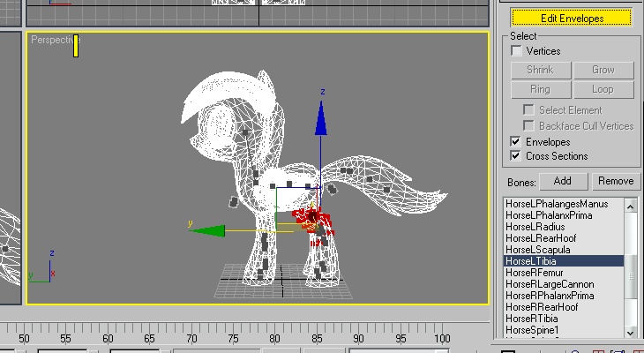644x353 pixels.
Task: Click the Perspective viewport label
Action: (x=56, y=40)
